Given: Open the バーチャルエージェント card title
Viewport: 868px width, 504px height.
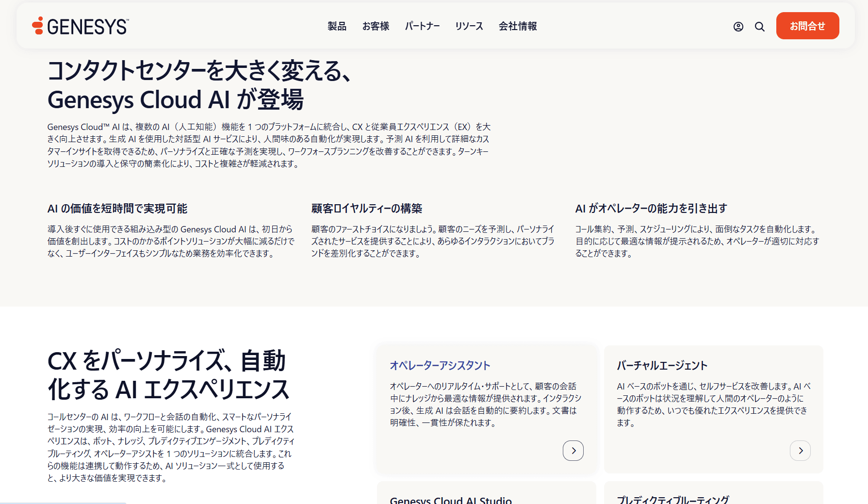Looking at the screenshot, I should click(662, 365).
